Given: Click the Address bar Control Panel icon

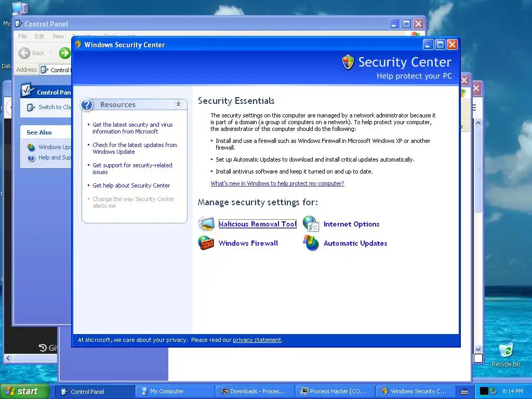Looking at the screenshot, I should pos(44,70).
